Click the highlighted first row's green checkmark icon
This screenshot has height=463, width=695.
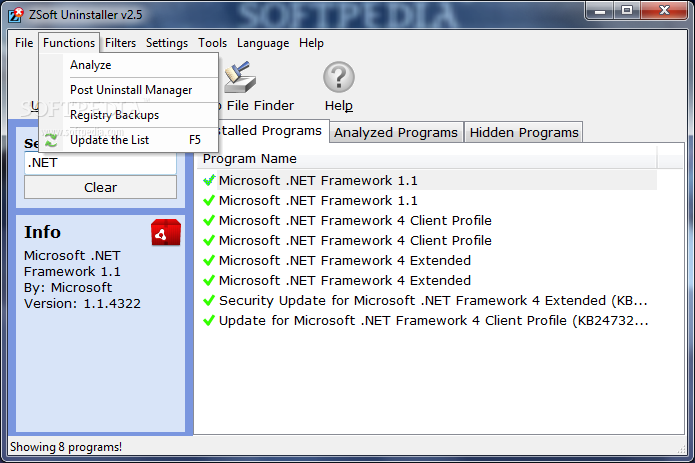pyautogui.click(x=209, y=180)
